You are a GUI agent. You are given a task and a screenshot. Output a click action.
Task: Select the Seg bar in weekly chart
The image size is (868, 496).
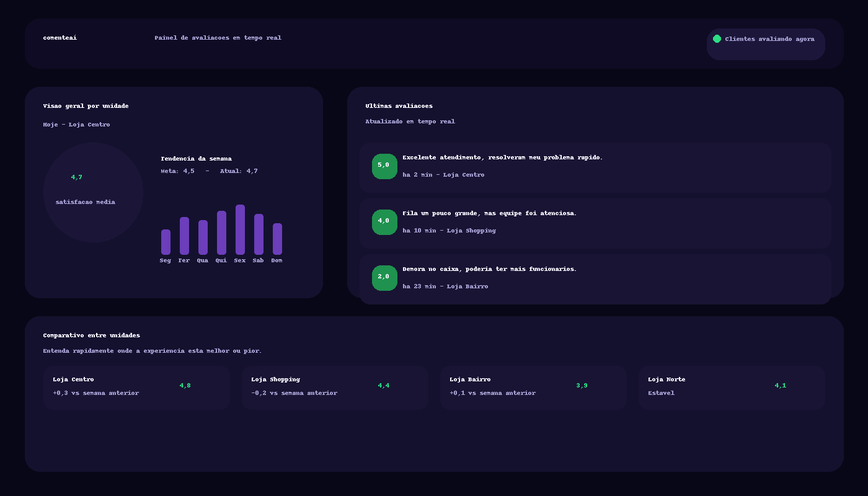(166, 242)
